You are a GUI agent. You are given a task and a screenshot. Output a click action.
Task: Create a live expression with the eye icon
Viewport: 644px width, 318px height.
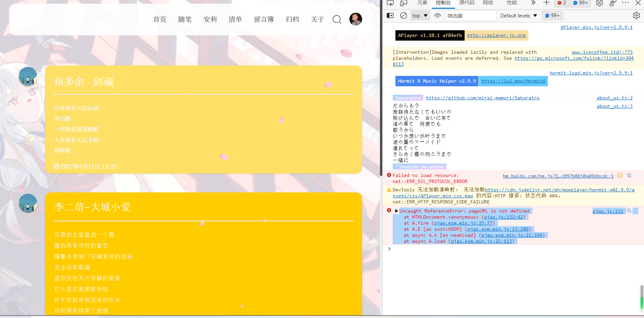pyautogui.click(x=437, y=15)
